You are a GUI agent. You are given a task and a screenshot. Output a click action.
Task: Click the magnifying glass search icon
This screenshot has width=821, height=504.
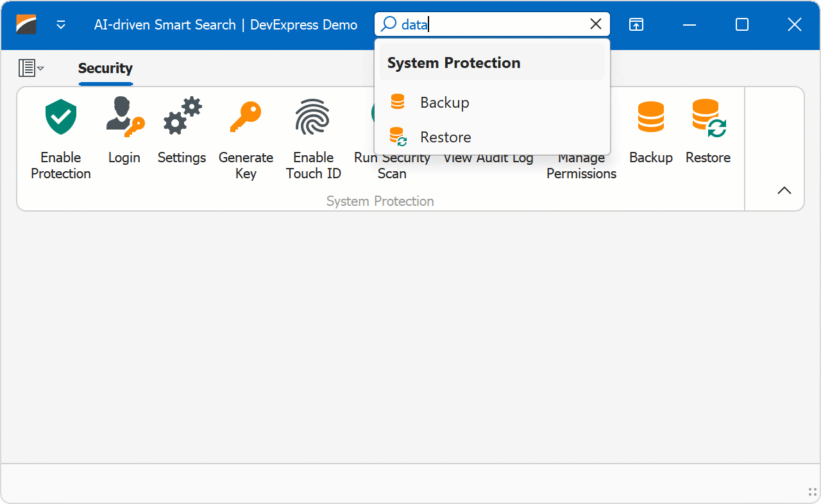(387, 24)
